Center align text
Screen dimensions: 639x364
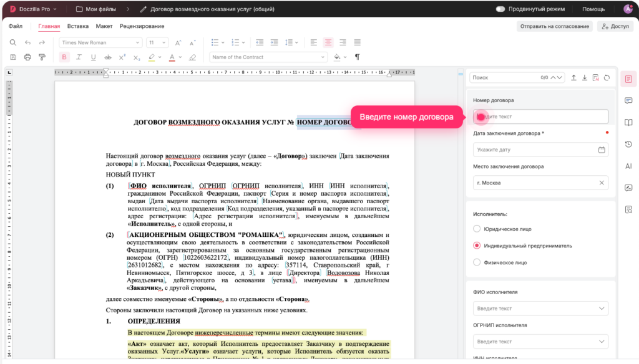click(x=328, y=42)
